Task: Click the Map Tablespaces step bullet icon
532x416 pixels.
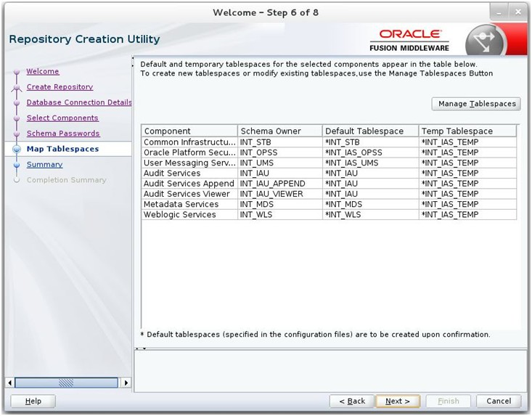Action: coord(17,149)
